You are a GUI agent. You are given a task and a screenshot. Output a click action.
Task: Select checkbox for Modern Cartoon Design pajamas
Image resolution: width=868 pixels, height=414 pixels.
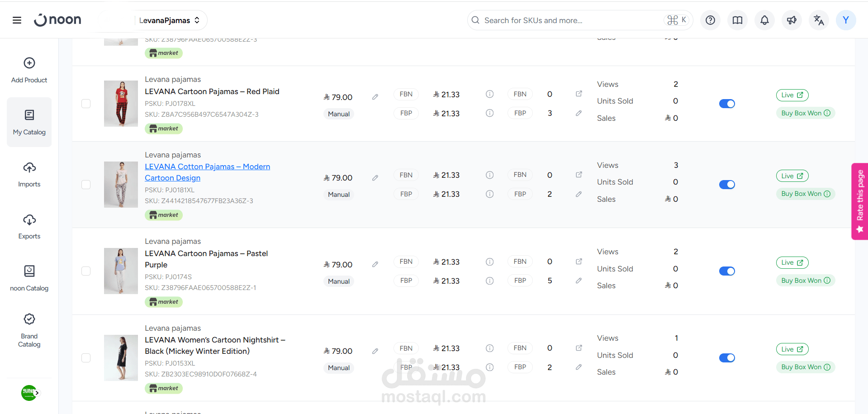[x=86, y=185]
